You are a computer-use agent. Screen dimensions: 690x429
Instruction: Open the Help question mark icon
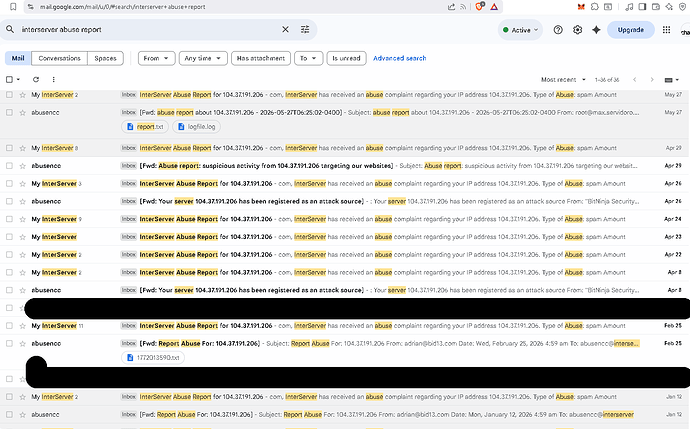click(558, 30)
